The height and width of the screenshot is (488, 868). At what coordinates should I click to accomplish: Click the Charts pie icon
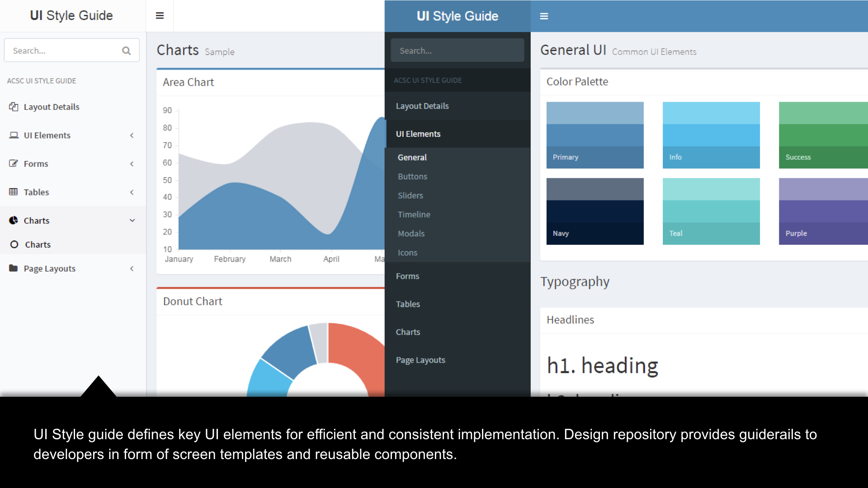14,221
